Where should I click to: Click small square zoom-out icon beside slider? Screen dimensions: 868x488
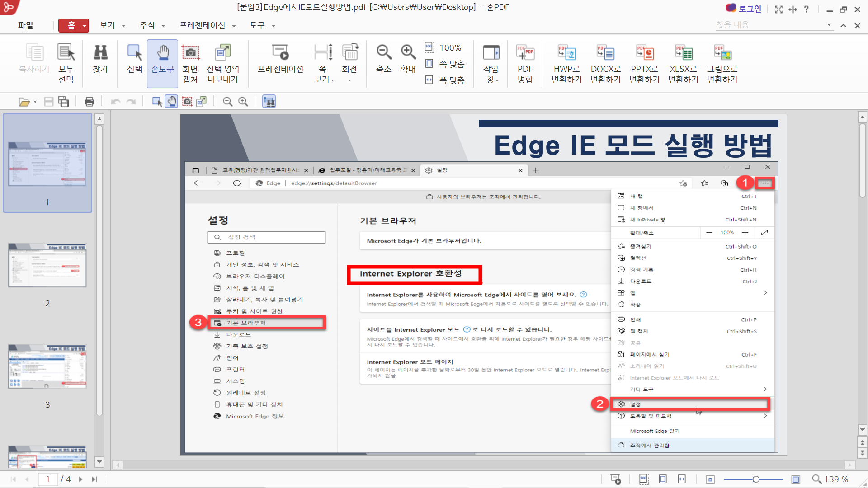710,479
